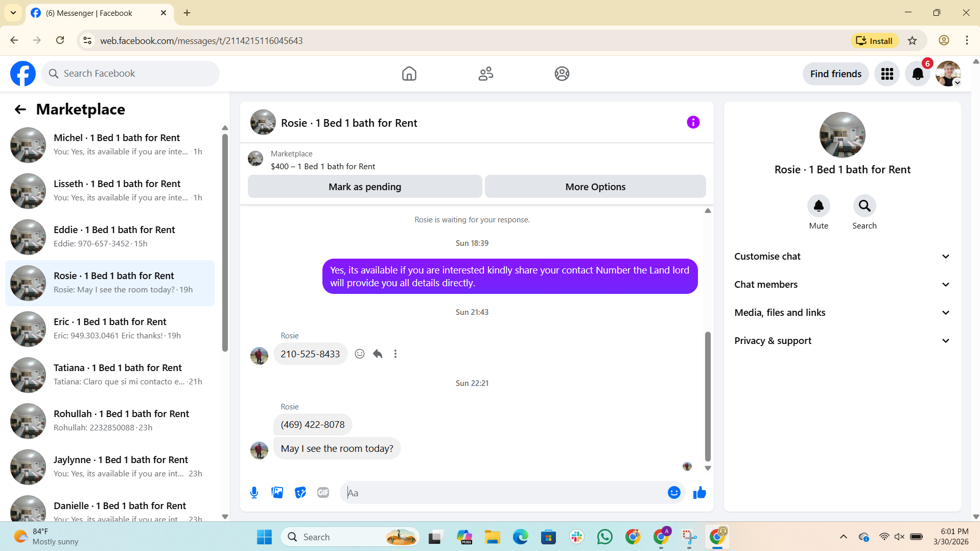
Task: Open Slack from the taskbar
Action: point(577,537)
